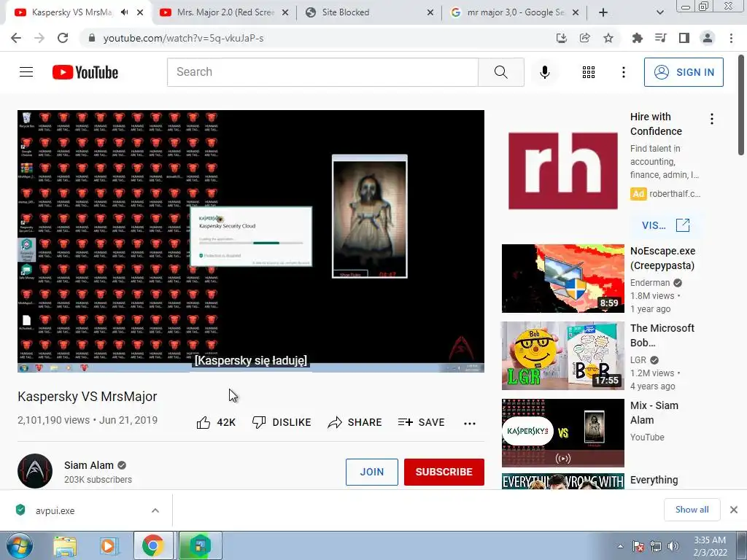Open the Chrome profile avatar

pyautogui.click(x=708, y=38)
